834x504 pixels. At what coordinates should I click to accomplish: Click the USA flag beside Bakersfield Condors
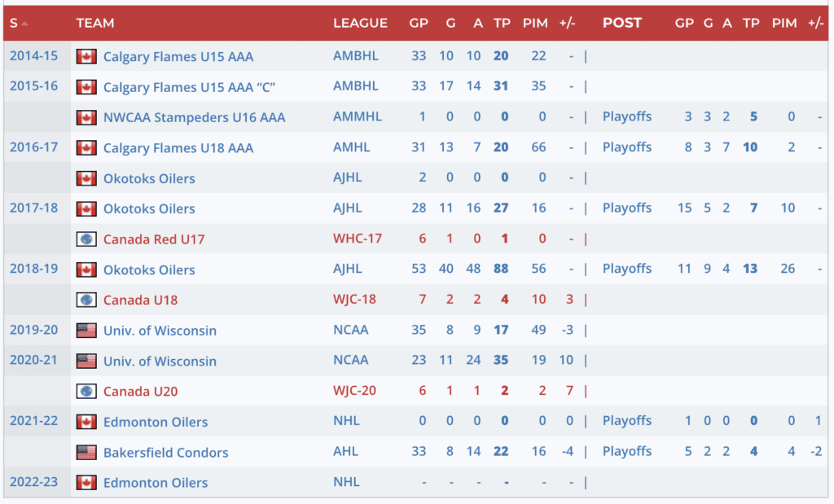click(86, 453)
